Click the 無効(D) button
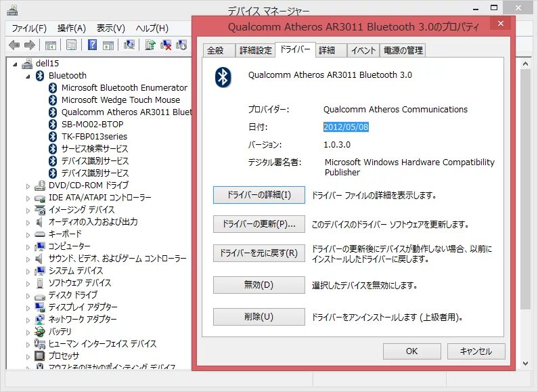Image resolution: width=538 pixels, height=392 pixels. [x=259, y=285]
